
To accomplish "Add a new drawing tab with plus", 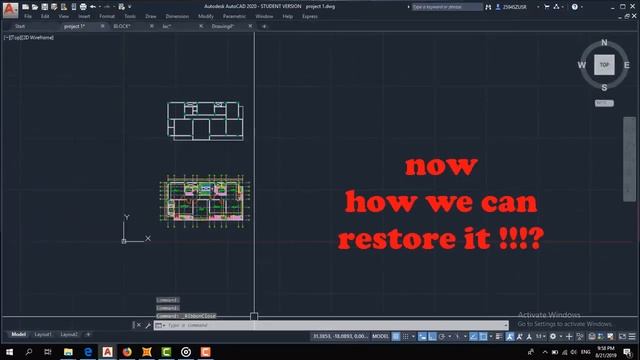I will click(x=264, y=26).
